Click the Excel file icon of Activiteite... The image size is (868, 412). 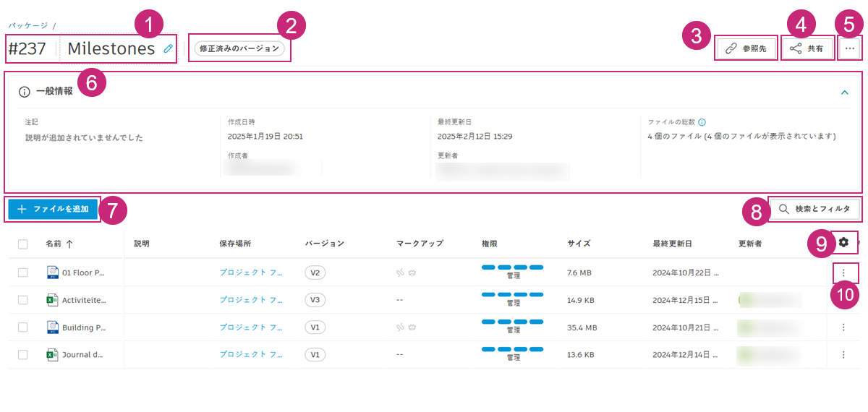click(x=52, y=300)
